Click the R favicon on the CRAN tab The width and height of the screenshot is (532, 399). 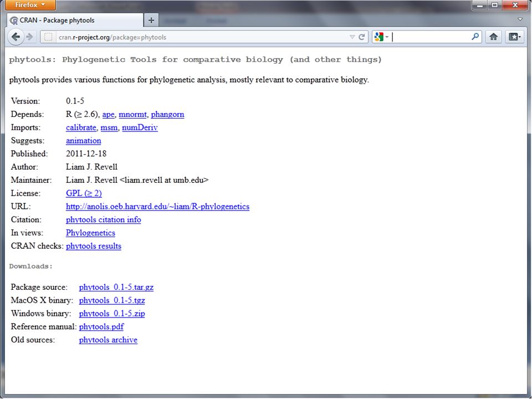pyautogui.click(x=14, y=21)
